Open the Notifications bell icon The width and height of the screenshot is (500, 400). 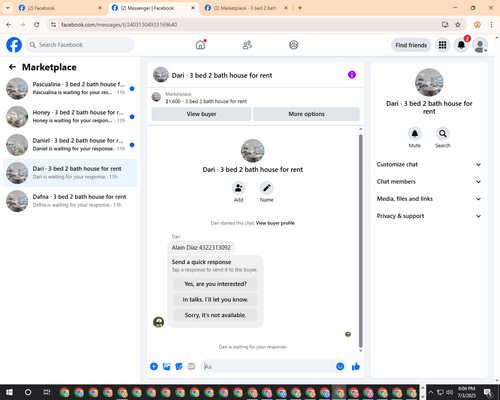[461, 45]
